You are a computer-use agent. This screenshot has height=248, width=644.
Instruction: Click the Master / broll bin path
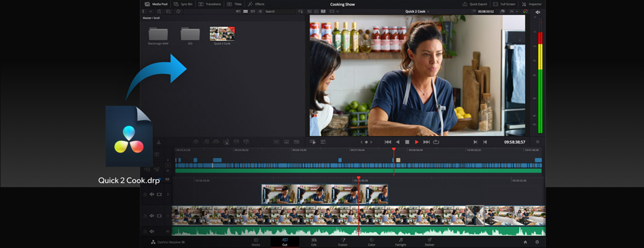pos(151,18)
